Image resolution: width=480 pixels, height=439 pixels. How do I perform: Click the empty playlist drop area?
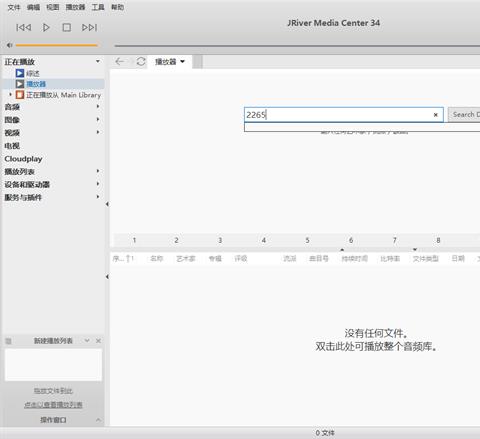pyautogui.click(x=53, y=365)
